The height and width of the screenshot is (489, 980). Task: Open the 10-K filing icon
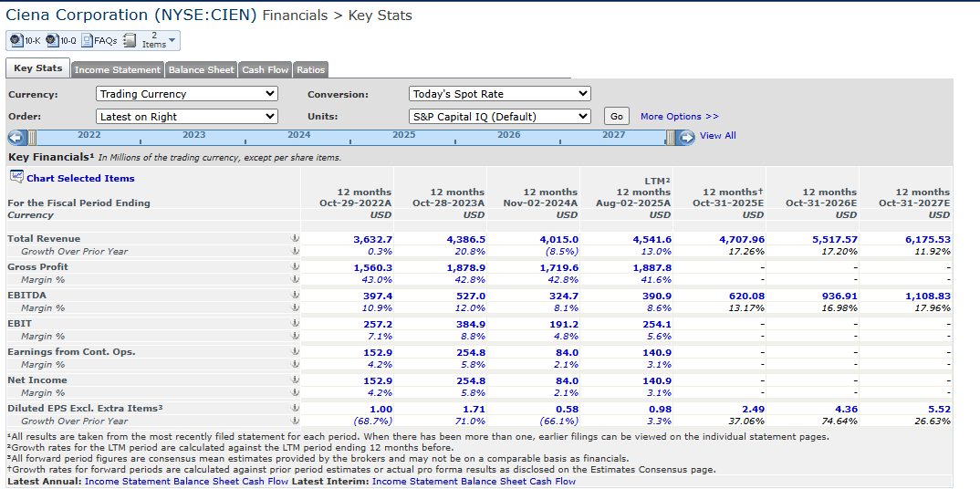(x=16, y=41)
